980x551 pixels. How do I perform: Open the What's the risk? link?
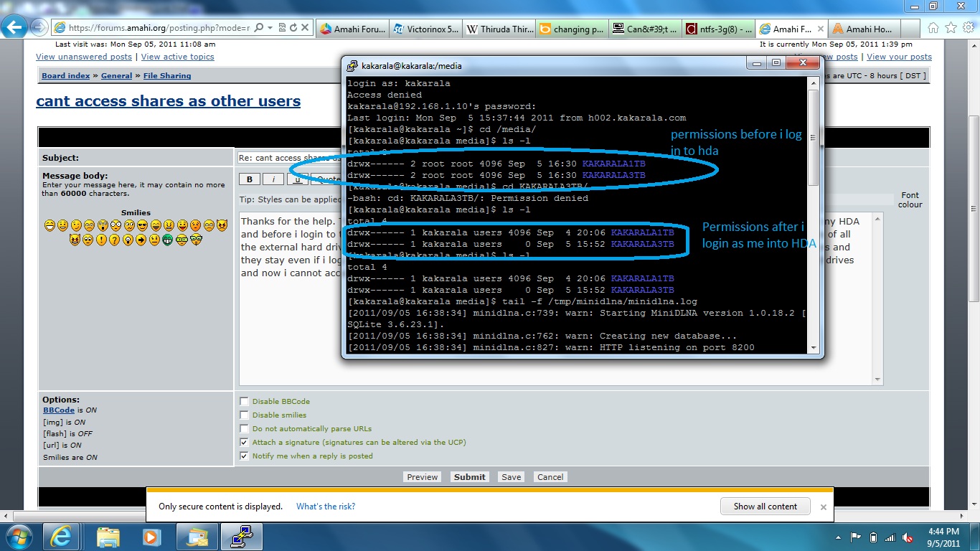pos(326,507)
